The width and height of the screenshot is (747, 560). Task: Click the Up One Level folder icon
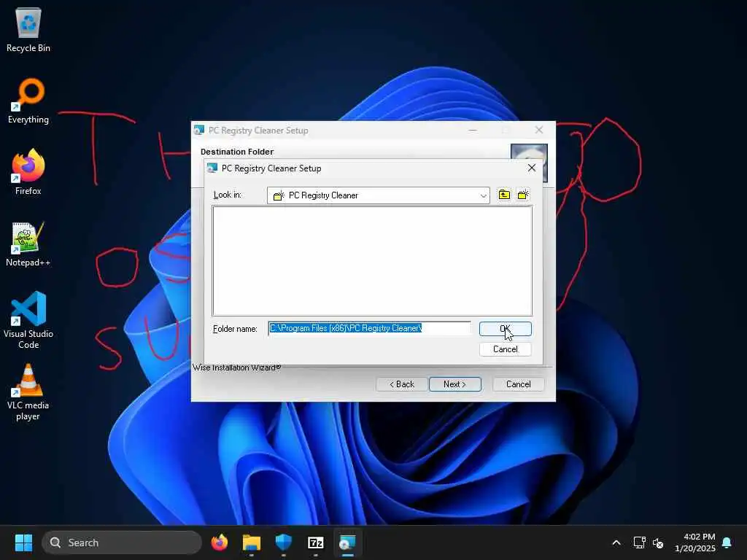tap(504, 195)
